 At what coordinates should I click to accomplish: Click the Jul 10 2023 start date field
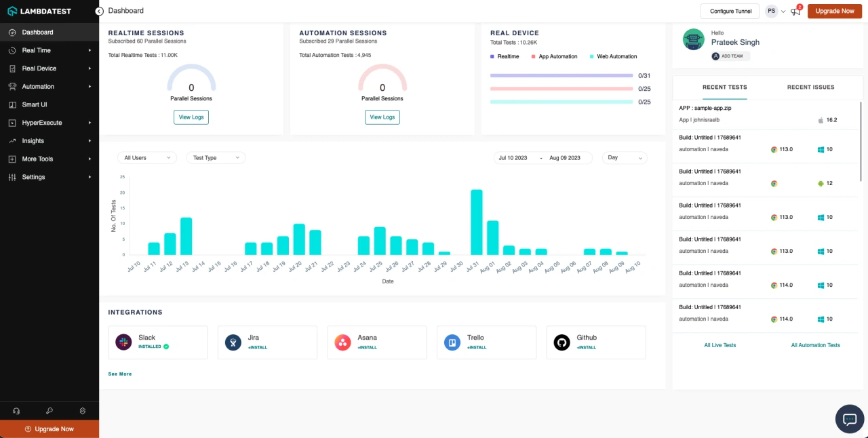513,158
